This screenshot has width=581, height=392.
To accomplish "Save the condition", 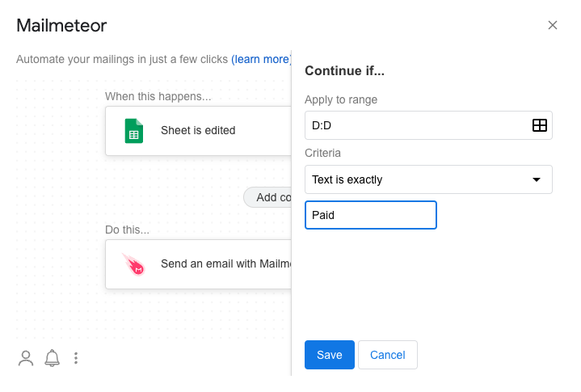I will coord(330,355).
